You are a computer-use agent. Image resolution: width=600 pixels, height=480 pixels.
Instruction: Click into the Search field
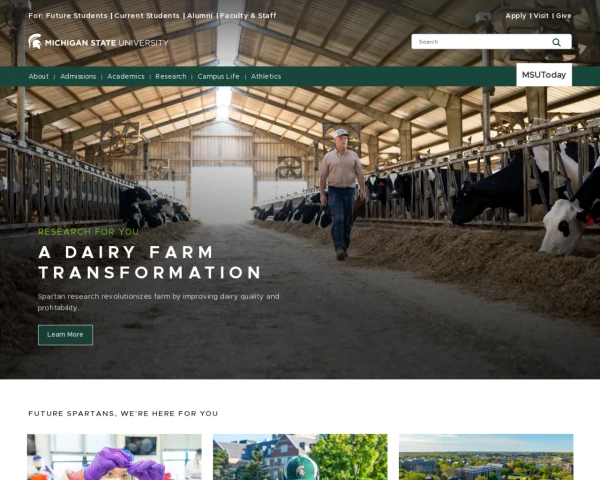coord(481,42)
